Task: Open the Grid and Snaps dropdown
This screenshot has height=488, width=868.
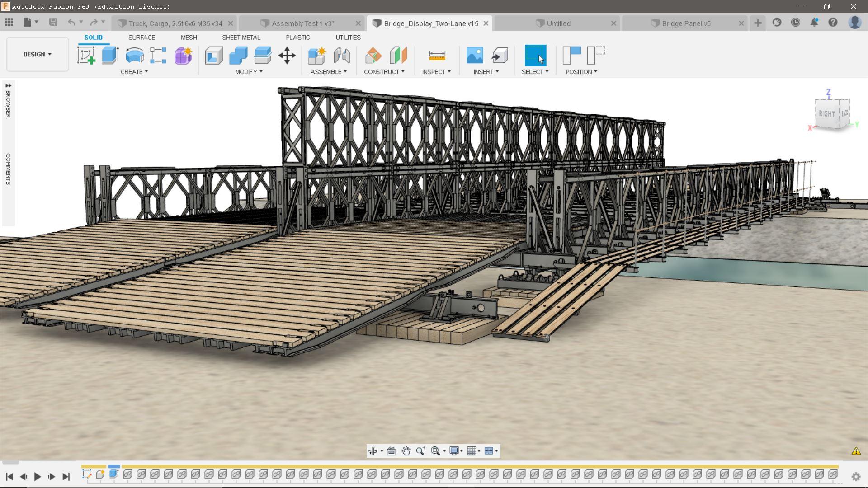Action: pos(473,451)
